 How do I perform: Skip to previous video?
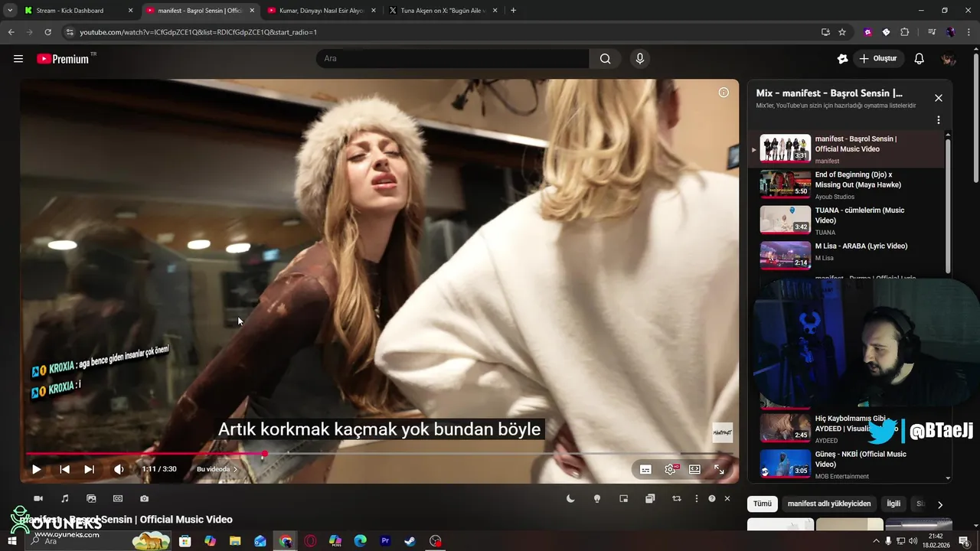[x=65, y=469]
